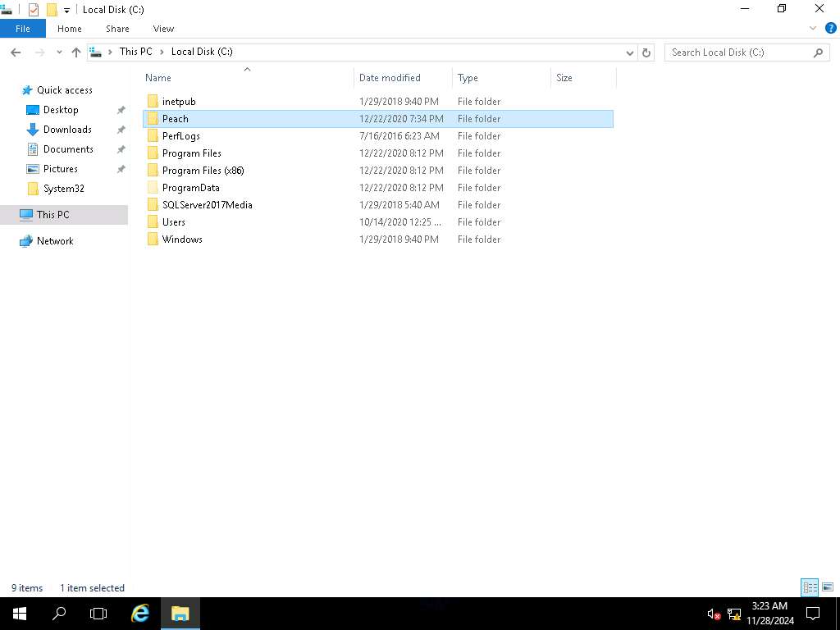
Task: Open the Windows Start menu
Action: (20, 613)
